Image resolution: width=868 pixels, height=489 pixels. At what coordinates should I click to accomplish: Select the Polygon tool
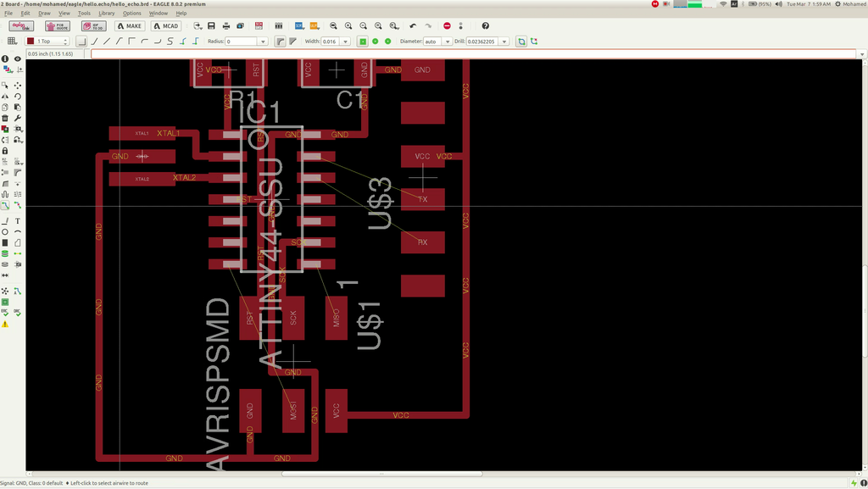click(18, 243)
